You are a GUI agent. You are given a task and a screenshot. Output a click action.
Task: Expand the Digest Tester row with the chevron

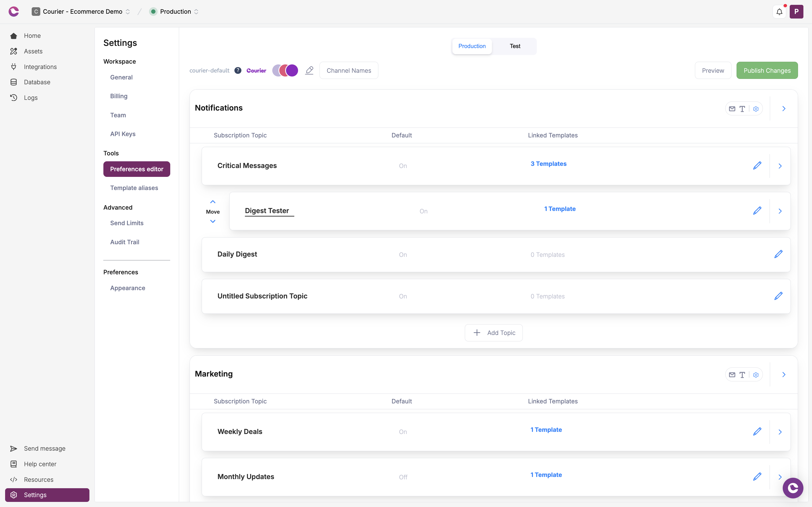[x=780, y=211]
